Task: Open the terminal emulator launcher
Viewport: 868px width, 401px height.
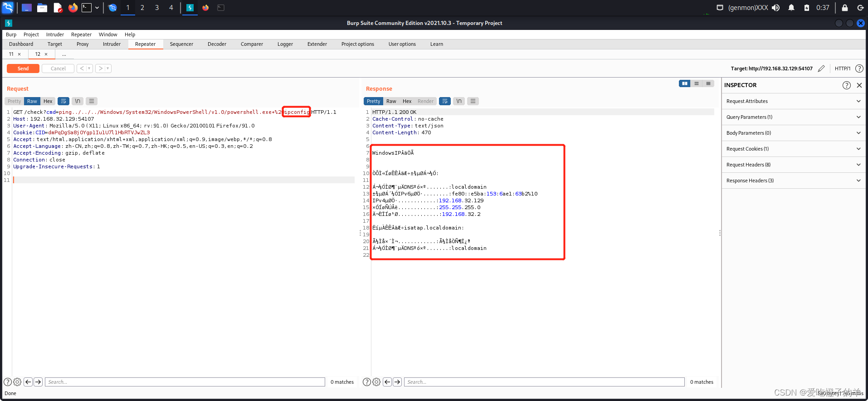Action: (87, 8)
